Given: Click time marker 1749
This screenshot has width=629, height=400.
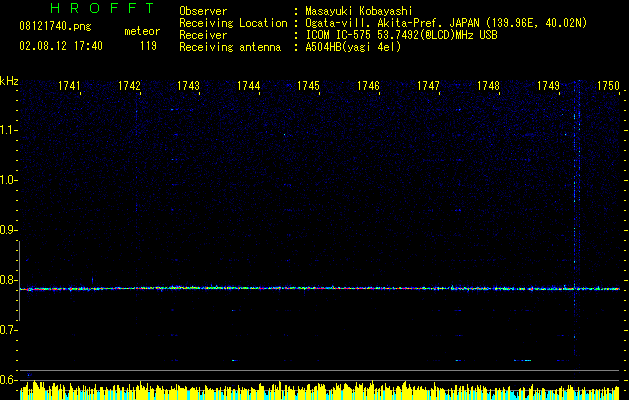Looking at the screenshot, I should [548, 86].
